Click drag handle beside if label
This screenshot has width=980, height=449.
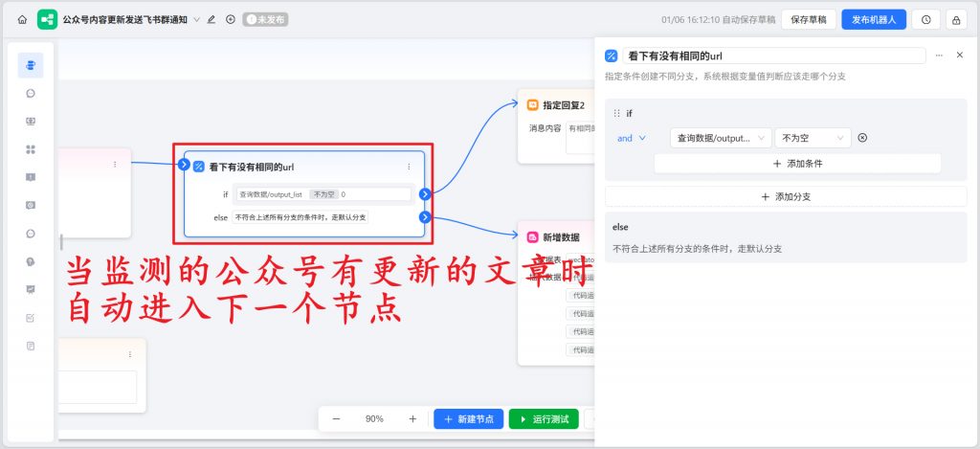617,113
